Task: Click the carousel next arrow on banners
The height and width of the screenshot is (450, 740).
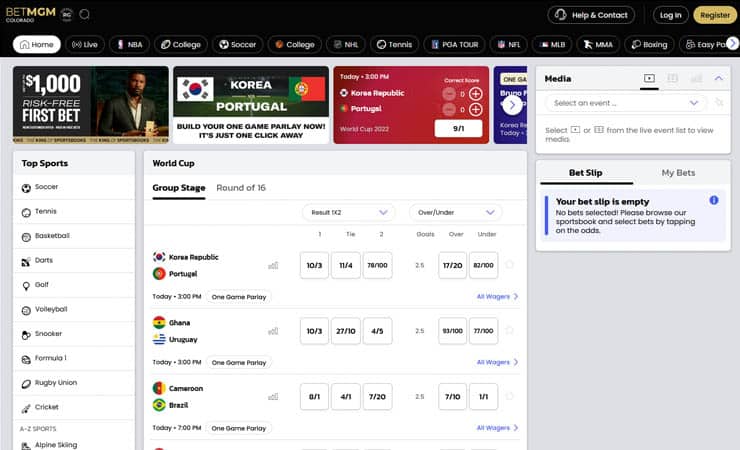Action: coord(512,105)
